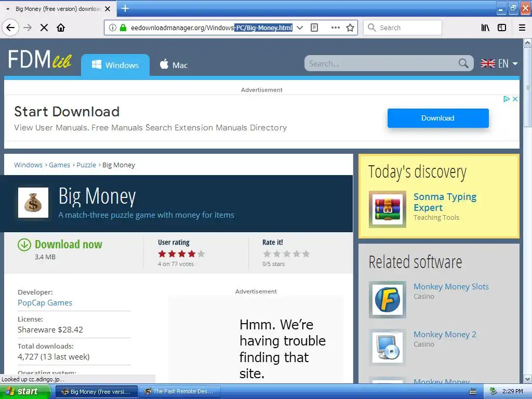Rate it five stars, last star

307,254
